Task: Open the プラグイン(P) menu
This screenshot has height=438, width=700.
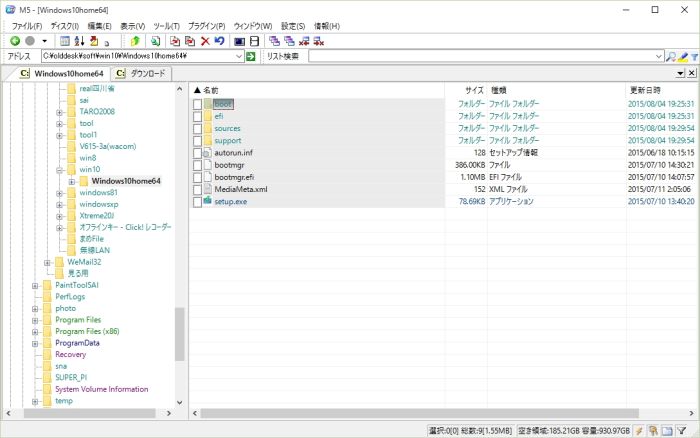Action: coord(207,25)
